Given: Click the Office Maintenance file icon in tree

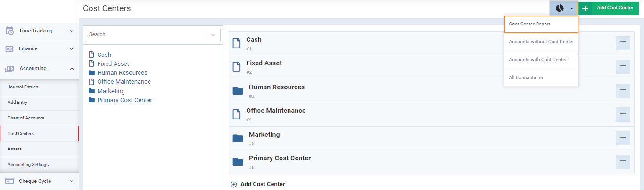Looking at the screenshot, I should point(91,82).
